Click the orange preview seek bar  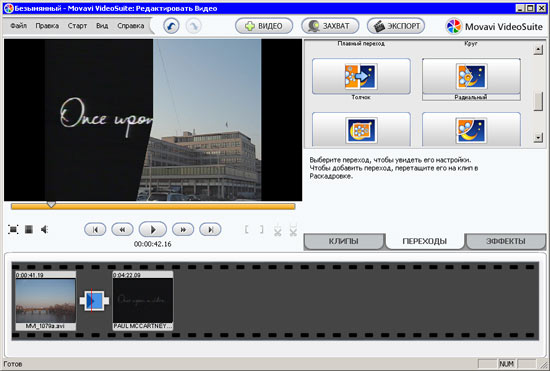(153, 207)
